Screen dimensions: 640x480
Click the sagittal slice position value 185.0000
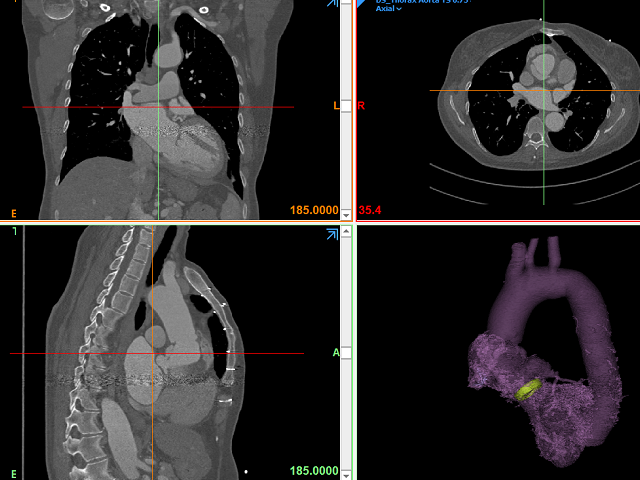tap(314, 471)
